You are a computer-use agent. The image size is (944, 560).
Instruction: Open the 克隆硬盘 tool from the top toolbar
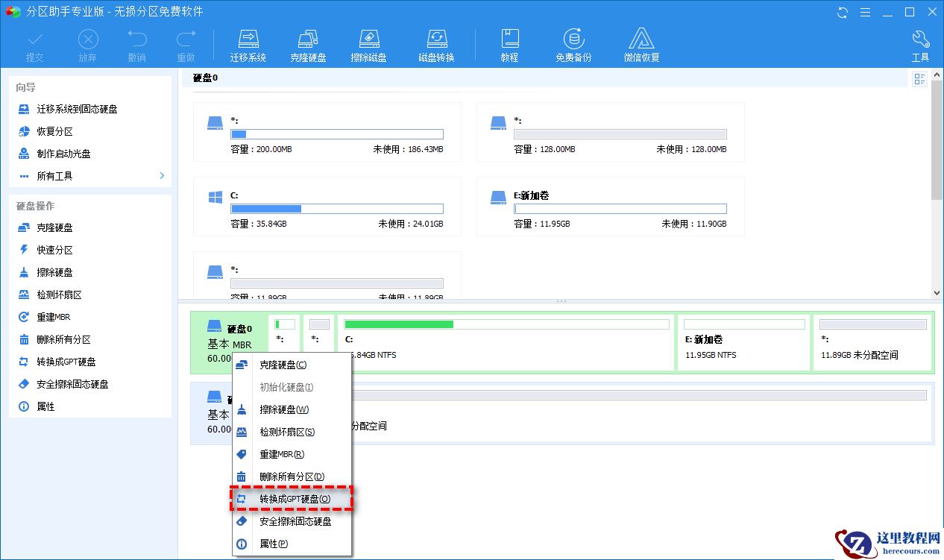click(x=309, y=43)
